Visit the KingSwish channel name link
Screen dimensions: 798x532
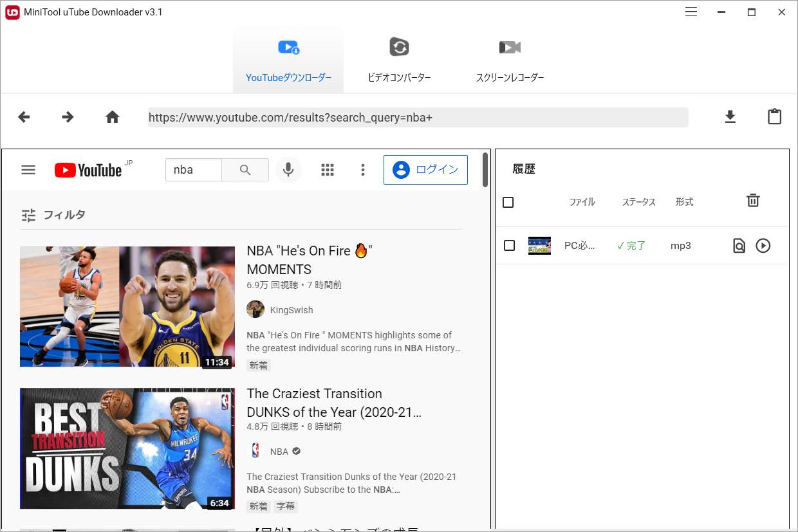292,310
